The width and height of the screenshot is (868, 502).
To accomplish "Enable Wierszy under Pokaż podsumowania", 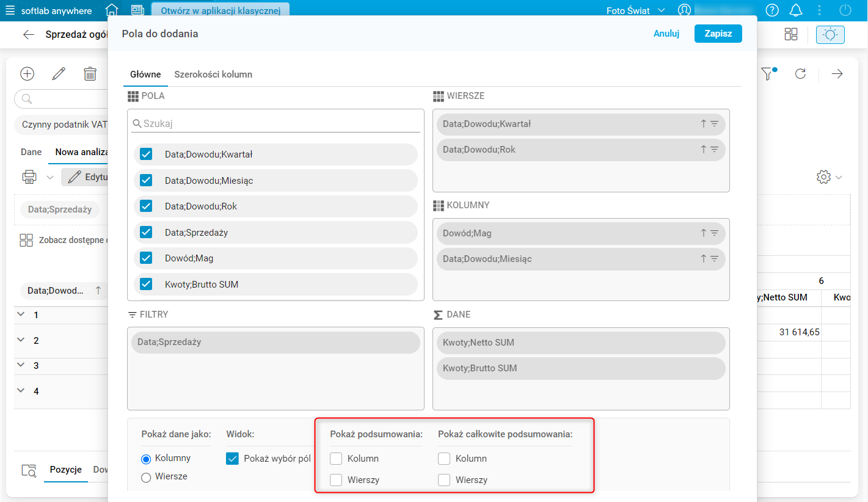I will (x=336, y=480).
